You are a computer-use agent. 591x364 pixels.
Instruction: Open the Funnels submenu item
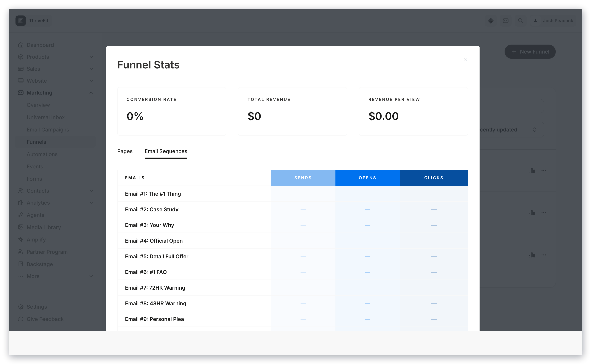pos(55,142)
